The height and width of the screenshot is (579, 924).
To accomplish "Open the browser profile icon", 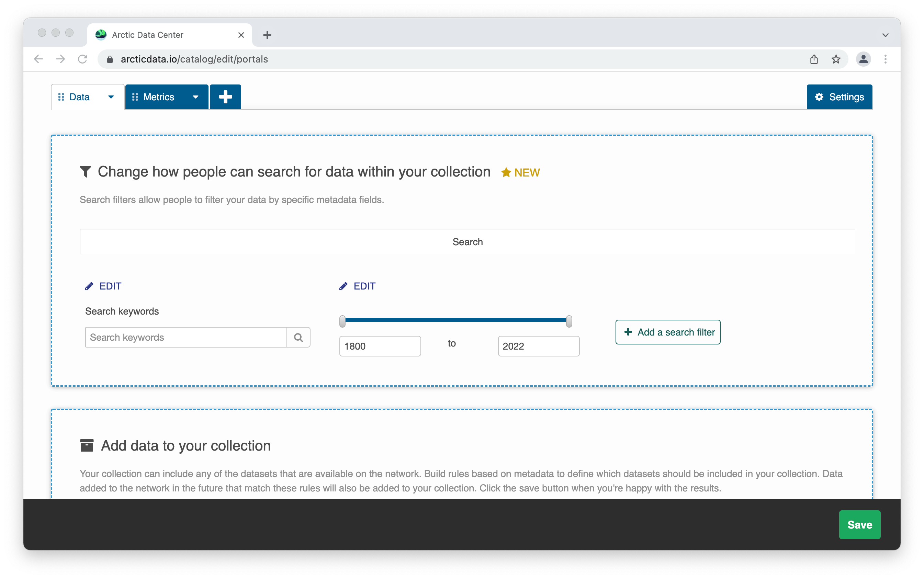I will 863,59.
